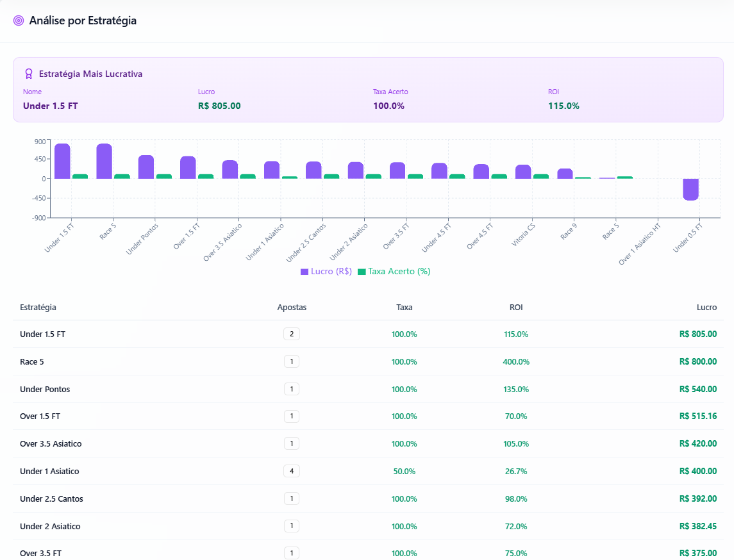Click the R$ 800.00 profit value for Race 5
The height and width of the screenshot is (560, 734).
coord(697,362)
